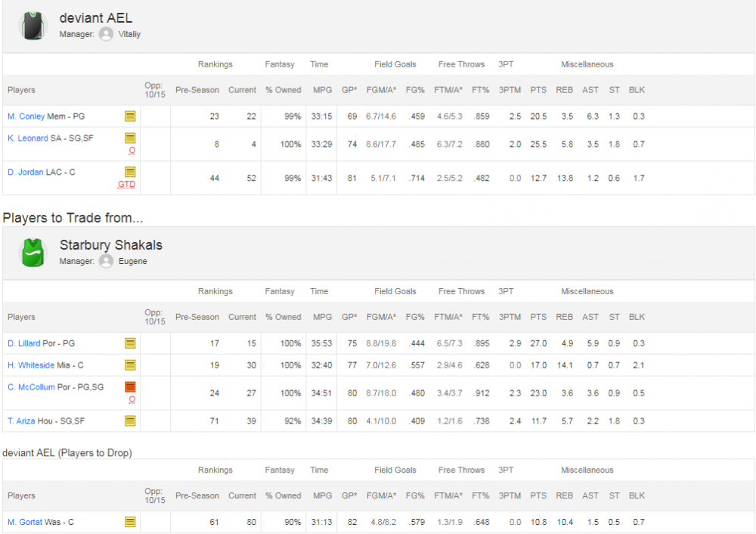The height and width of the screenshot is (534, 756).
Task: Open the C. McCollum player link
Action: 31,387
